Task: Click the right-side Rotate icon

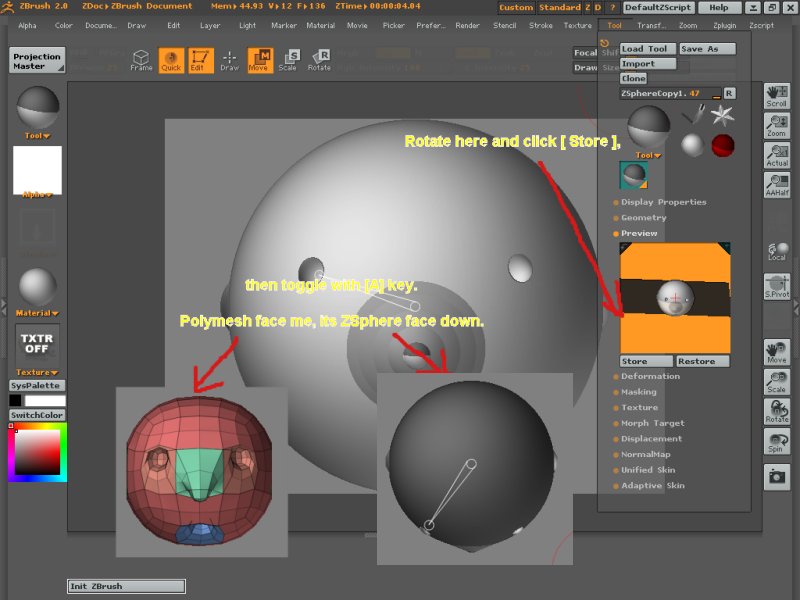Action: pos(777,412)
